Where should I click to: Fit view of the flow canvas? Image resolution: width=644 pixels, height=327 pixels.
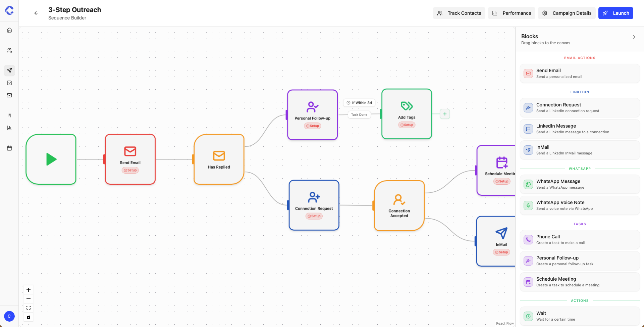pyautogui.click(x=29, y=308)
